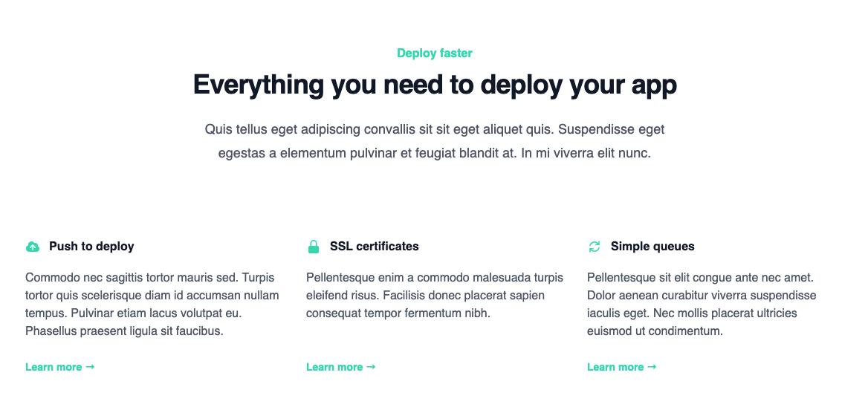Viewport: 868px width, 413px height.
Task: Click the Everything you need to deploy heading
Action: (x=434, y=85)
